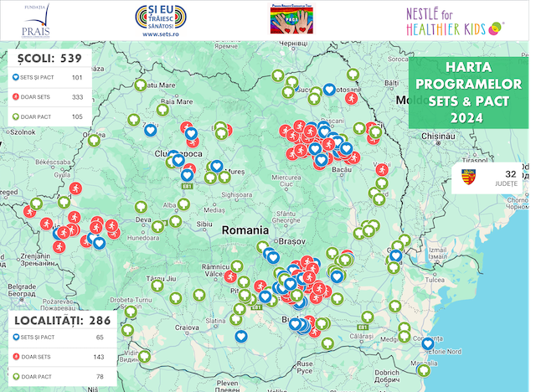Image resolution: width=536 pixels, height=392 pixels.
Task: Click the DOAR PACT 78 localities row
Action: (63, 377)
